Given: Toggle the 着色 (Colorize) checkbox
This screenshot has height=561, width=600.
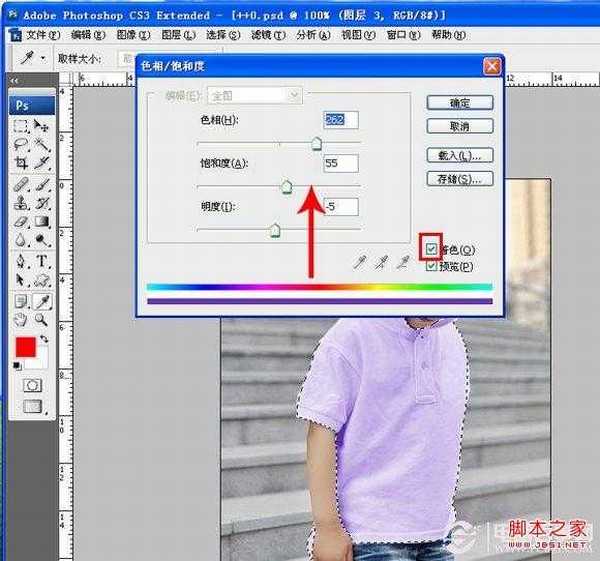Looking at the screenshot, I should [432, 249].
